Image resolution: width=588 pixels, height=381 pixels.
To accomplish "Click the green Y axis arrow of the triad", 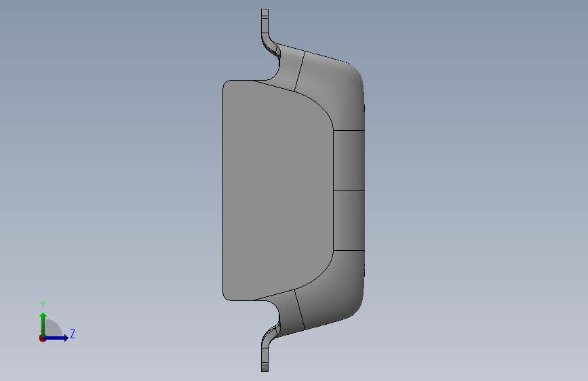I will [43, 325].
